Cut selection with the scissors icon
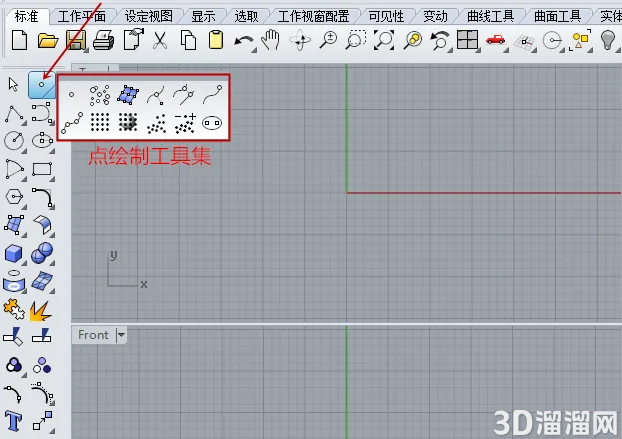 (x=160, y=40)
